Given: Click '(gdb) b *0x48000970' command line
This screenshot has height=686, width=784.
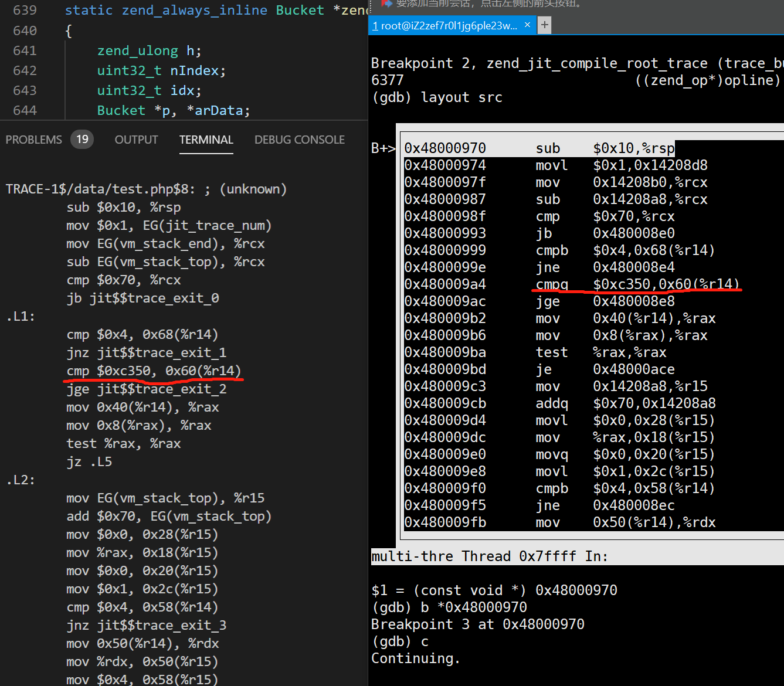Looking at the screenshot, I should pyautogui.click(x=449, y=607).
